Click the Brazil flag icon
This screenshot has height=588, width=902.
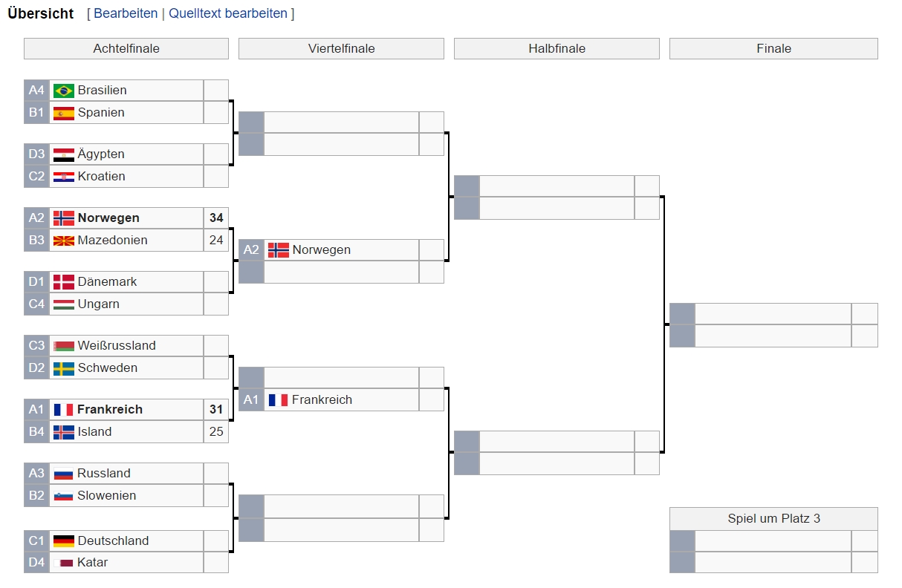64,91
